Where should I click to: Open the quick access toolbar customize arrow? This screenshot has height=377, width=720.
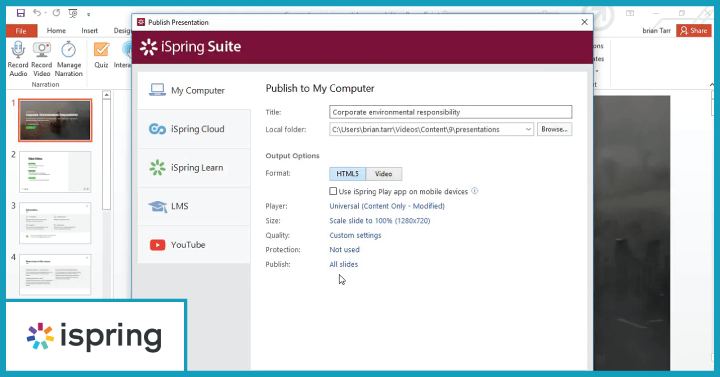(x=89, y=14)
